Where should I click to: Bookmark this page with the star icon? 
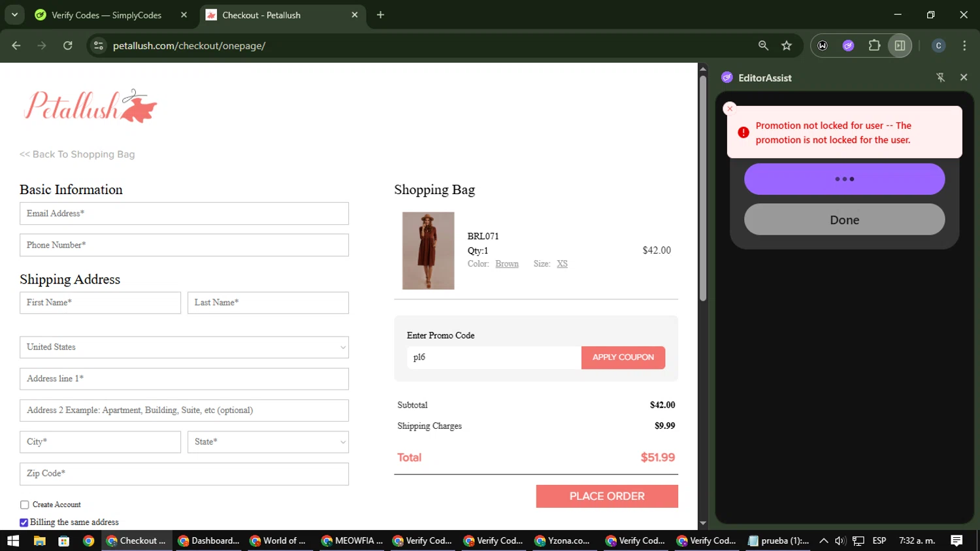click(x=787, y=46)
